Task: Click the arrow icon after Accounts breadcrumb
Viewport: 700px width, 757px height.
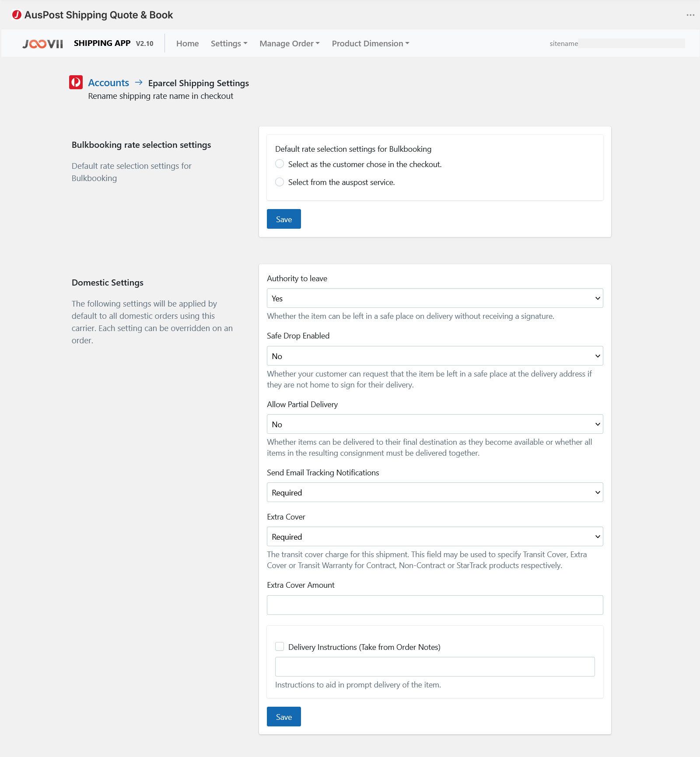Action: (139, 82)
